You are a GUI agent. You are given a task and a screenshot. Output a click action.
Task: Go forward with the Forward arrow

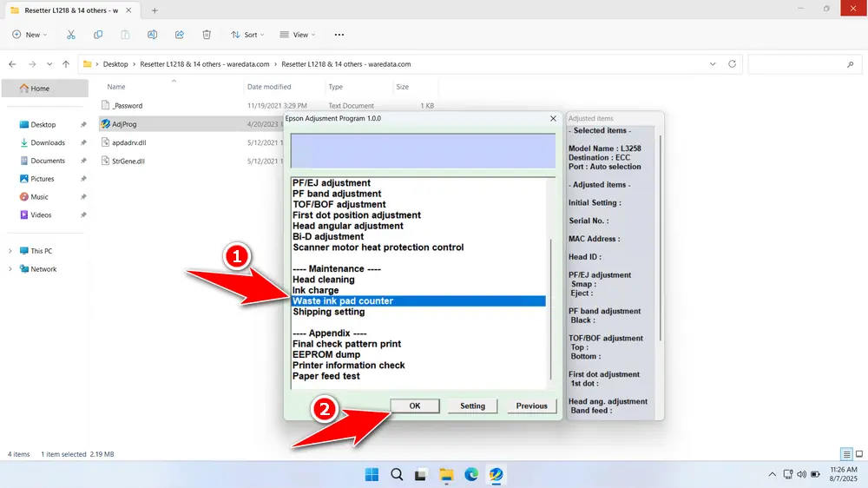tap(32, 64)
